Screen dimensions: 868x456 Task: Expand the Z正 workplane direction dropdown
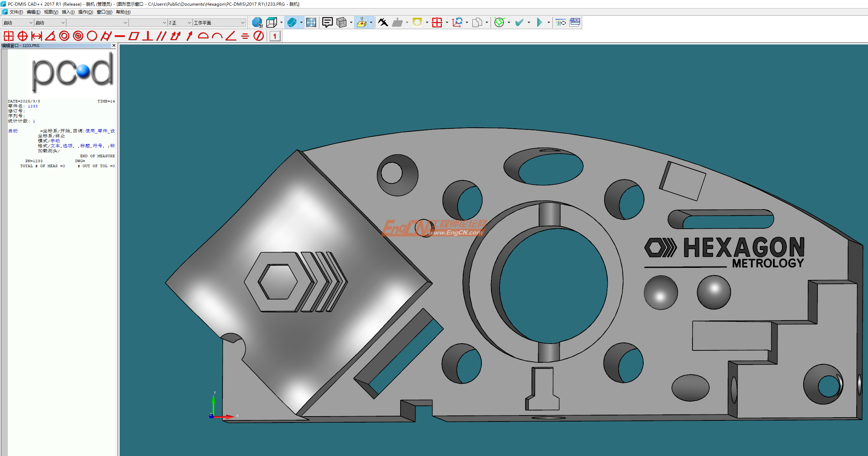coord(189,23)
